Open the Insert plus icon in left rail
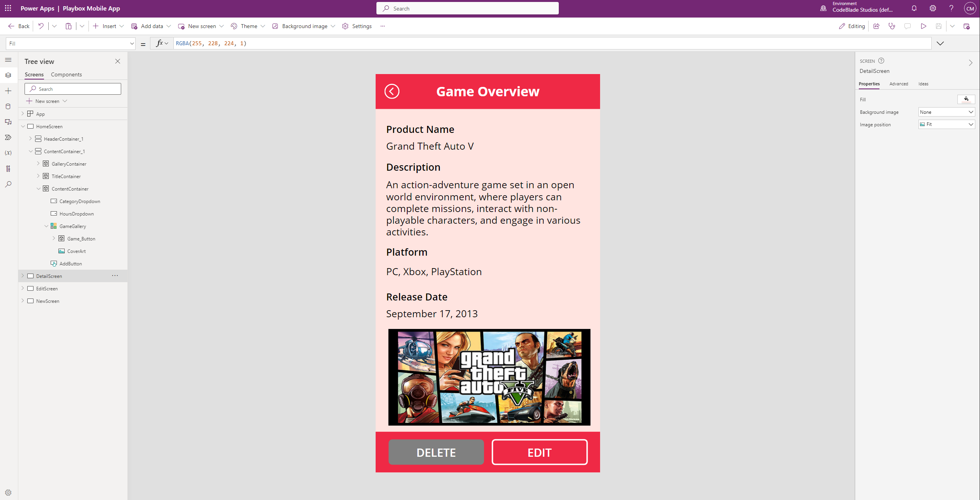This screenshot has width=980, height=500. coord(8,91)
